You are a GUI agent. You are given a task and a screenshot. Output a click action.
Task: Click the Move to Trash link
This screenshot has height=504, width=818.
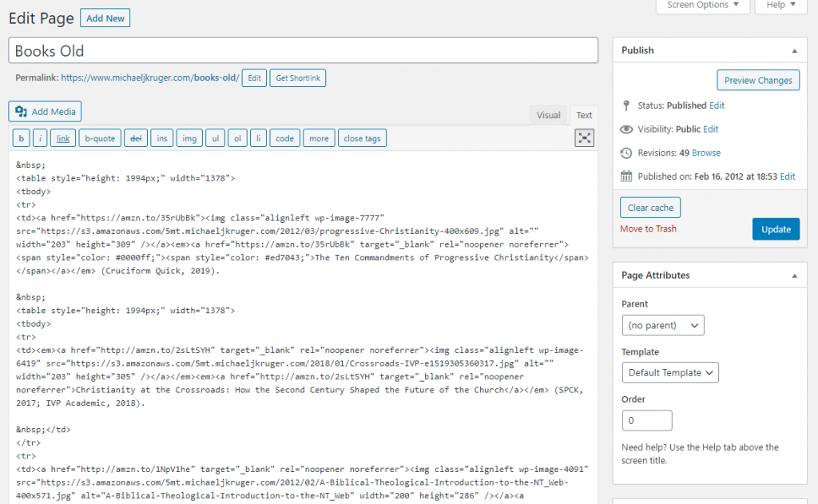(x=648, y=228)
